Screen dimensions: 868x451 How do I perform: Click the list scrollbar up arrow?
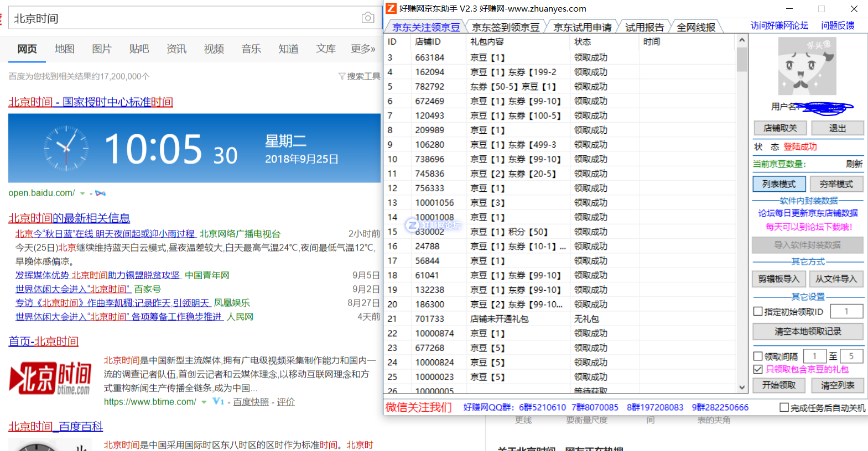coord(742,40)
